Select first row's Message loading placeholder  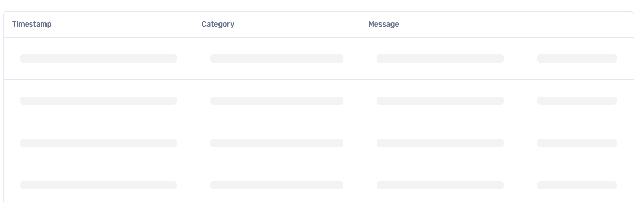[440, 58]
